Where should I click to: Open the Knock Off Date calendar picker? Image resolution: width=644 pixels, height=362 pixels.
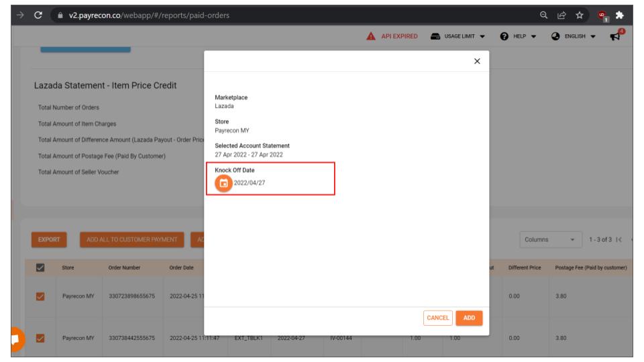[223, 183]
